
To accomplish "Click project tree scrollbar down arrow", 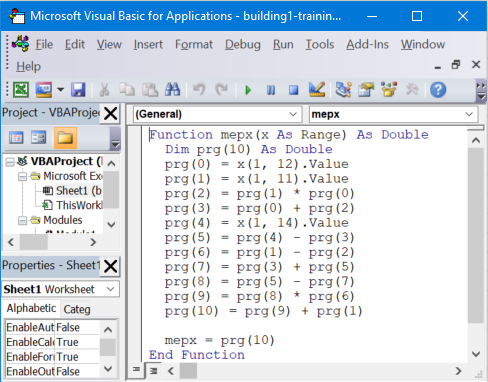I will (112, 224).
